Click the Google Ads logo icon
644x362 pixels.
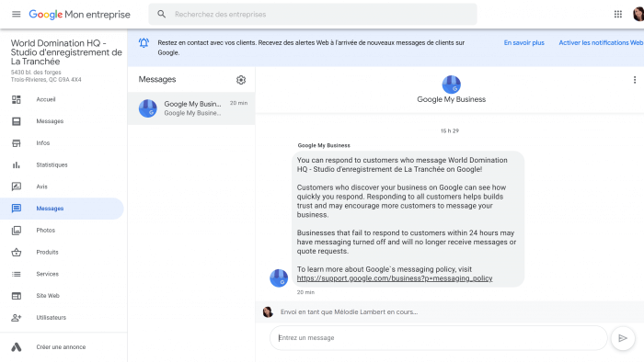(17, 346)
